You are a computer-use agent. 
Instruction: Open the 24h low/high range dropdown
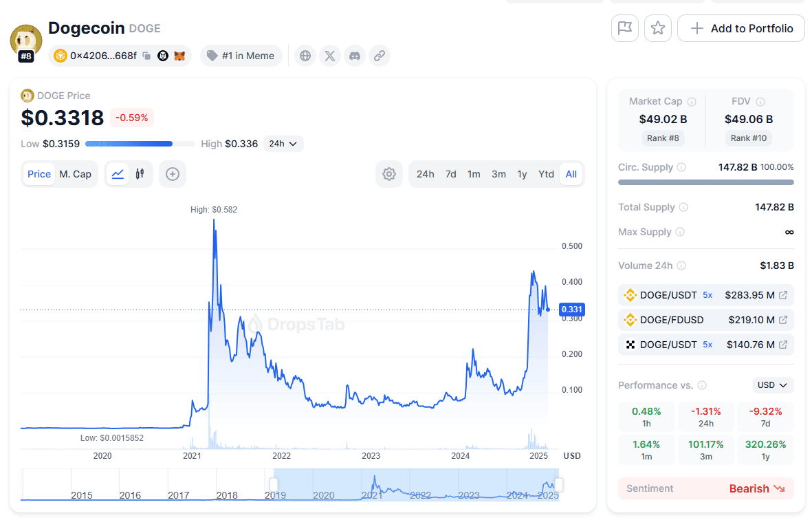[x=283, y=144]
